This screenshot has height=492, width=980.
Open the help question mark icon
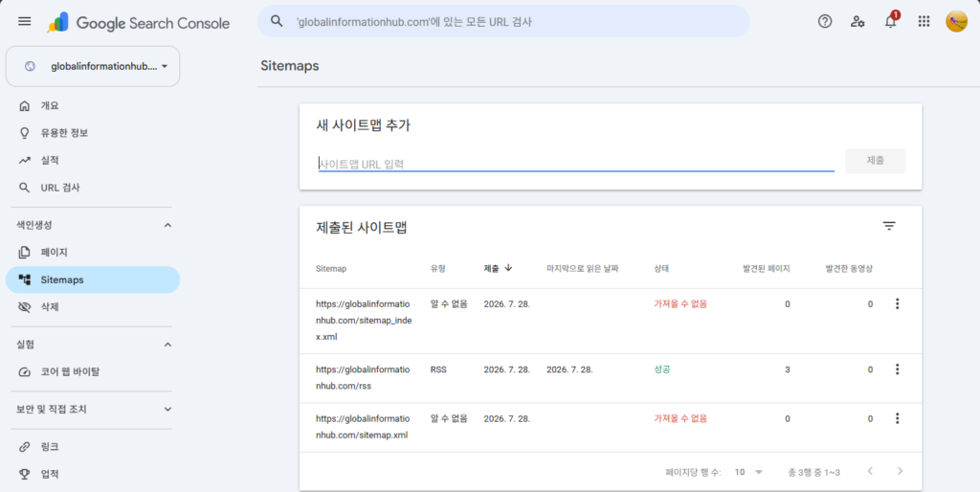pyautogui.click(x=825, y=21)
